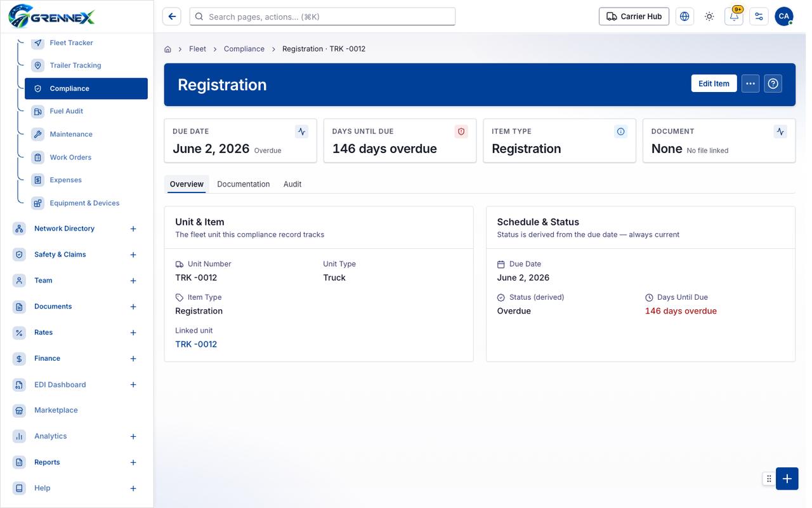The width and height of the screenshot is (812, 508).
Task: Expand the Network Directory section
Action: (x=133, y=229)
